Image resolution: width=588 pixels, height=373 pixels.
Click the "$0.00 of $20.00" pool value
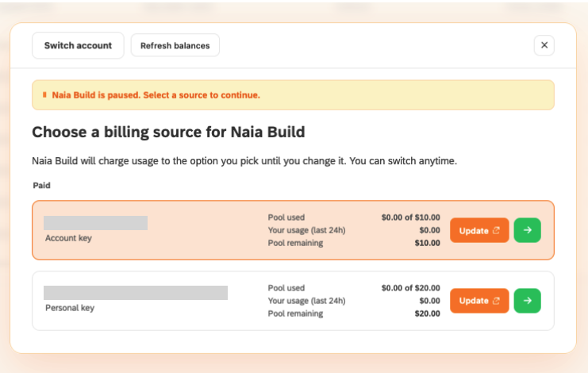[x=410, y=288]
